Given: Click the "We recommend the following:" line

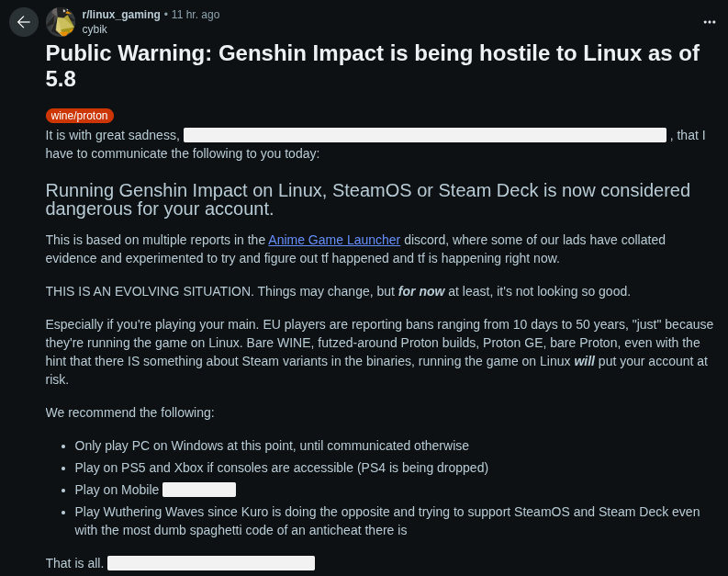Looking at the screenshot, I should 130,412.
